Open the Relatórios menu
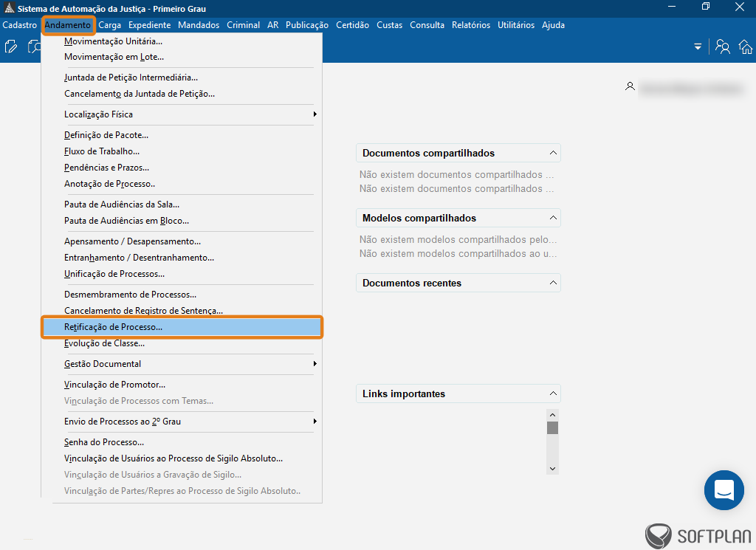Image resolution: width=756 pixels, height=550 pixels. [471, 25]
